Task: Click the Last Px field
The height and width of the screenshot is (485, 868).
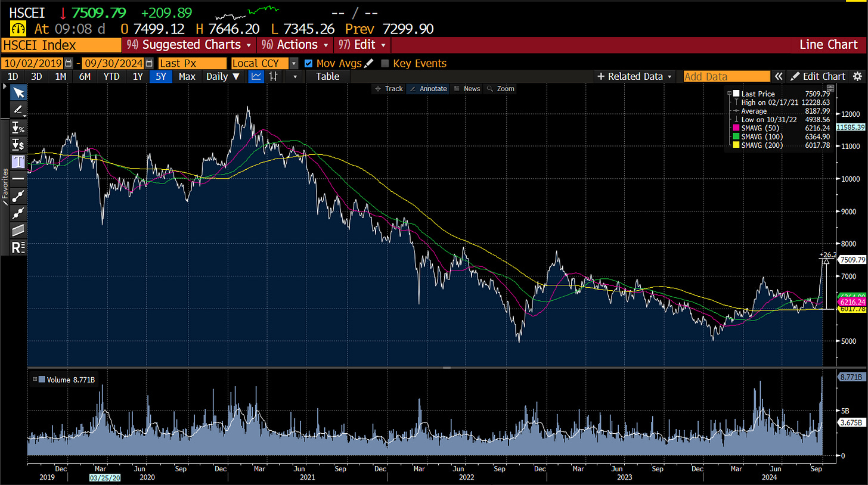Action: click(193, 63)
